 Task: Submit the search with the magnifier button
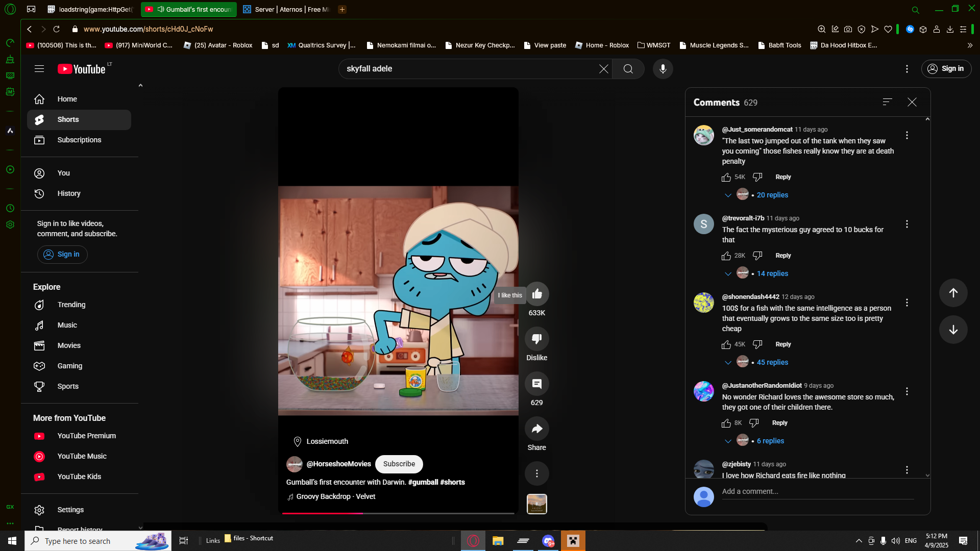[x=628, y=69]
